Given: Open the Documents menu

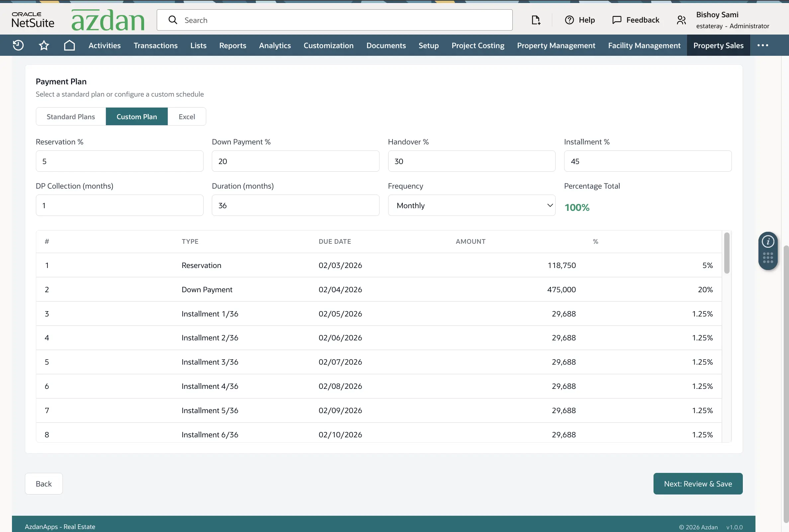Looking at the screenshot, I should [x=386, y=45].
